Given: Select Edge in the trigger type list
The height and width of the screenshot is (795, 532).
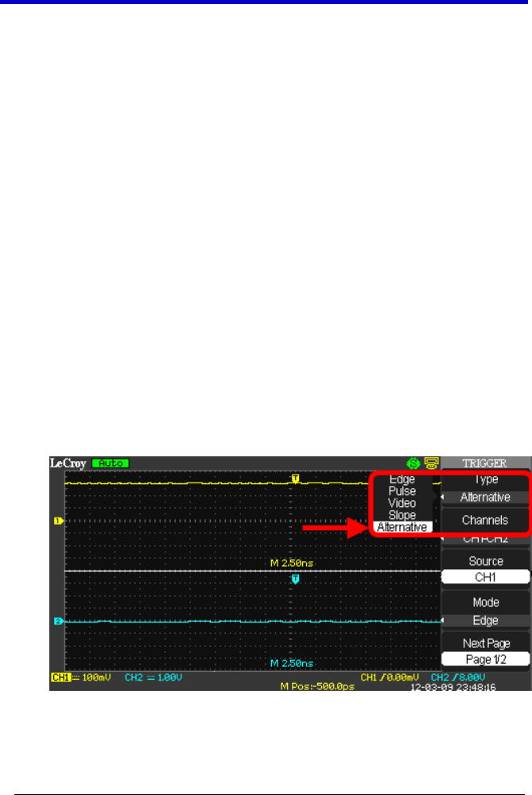Looking at the screenshot, I should pyautogui.click(x=402, y=479).
